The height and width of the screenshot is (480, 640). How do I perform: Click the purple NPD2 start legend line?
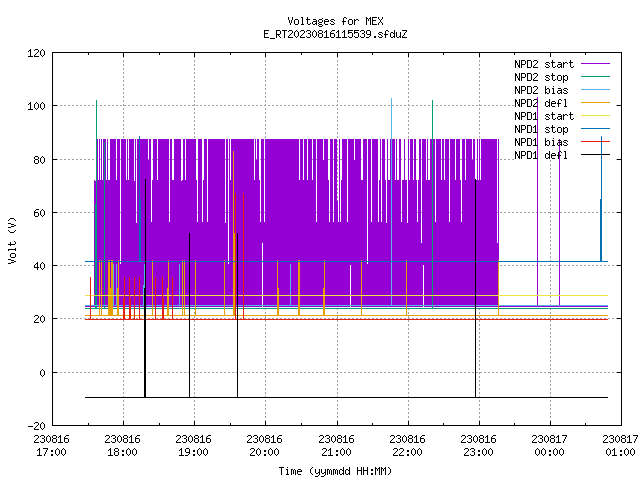[x=595, y=64]
